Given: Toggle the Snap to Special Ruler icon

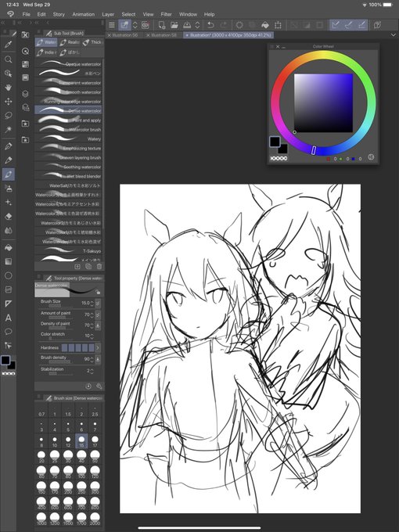Looking at the screenshot, I should click(348, 25).
